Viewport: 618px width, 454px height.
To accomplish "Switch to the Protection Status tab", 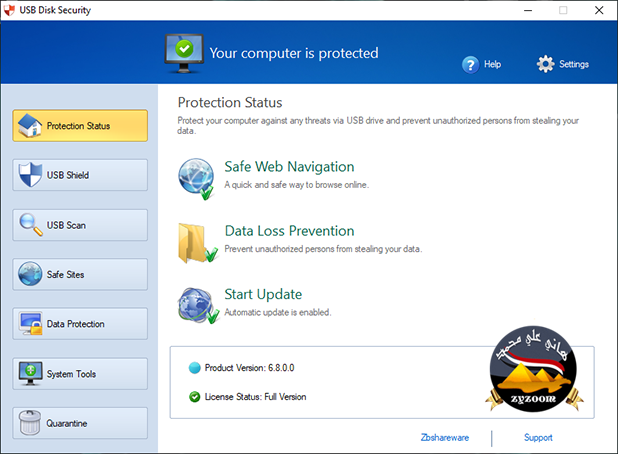I will pos(80,126).
